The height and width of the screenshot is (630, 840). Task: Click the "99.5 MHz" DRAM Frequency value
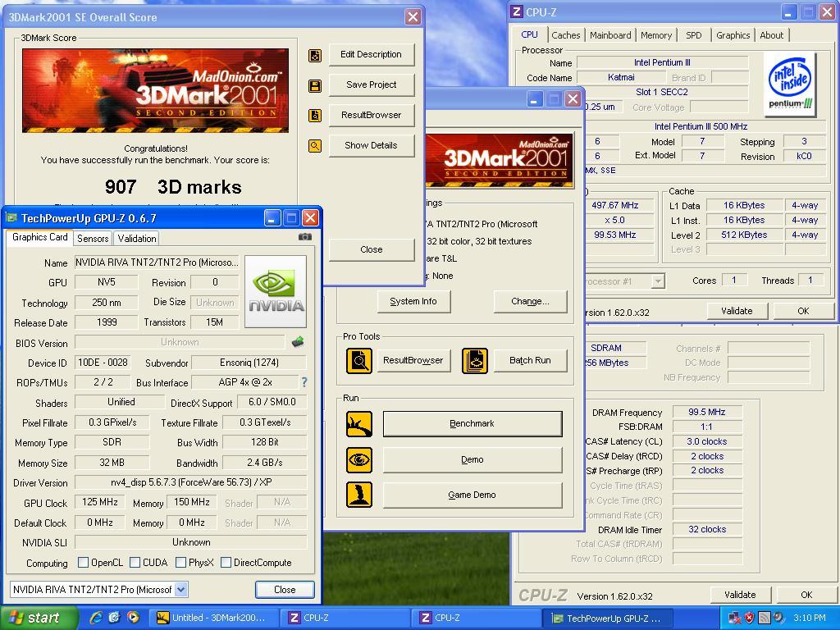pyautogui.click(x=706, y=412)
